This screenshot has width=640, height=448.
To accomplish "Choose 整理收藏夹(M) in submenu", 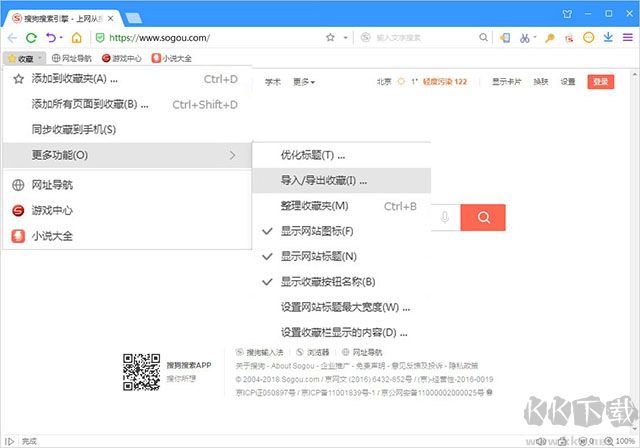I will (x=342, y=206).
